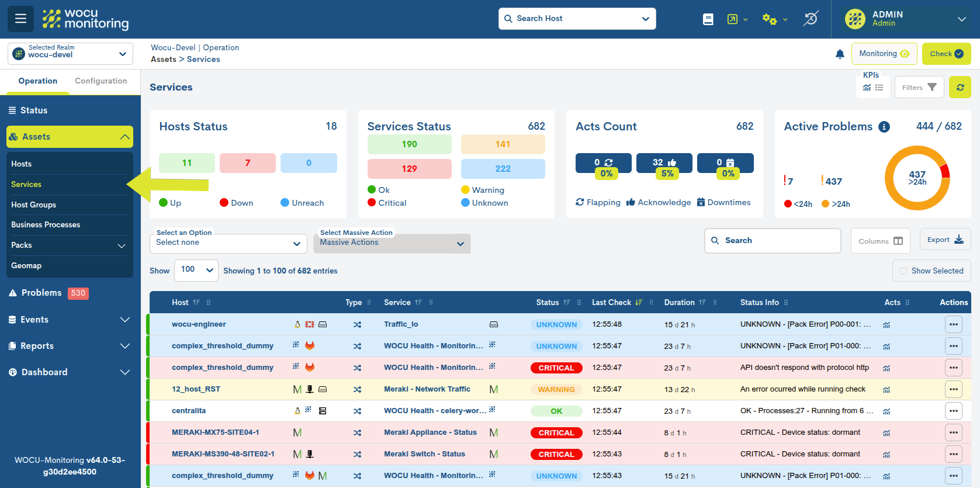Sort by the Service column
Screen dimensions: 980x488
click(418, 303)
